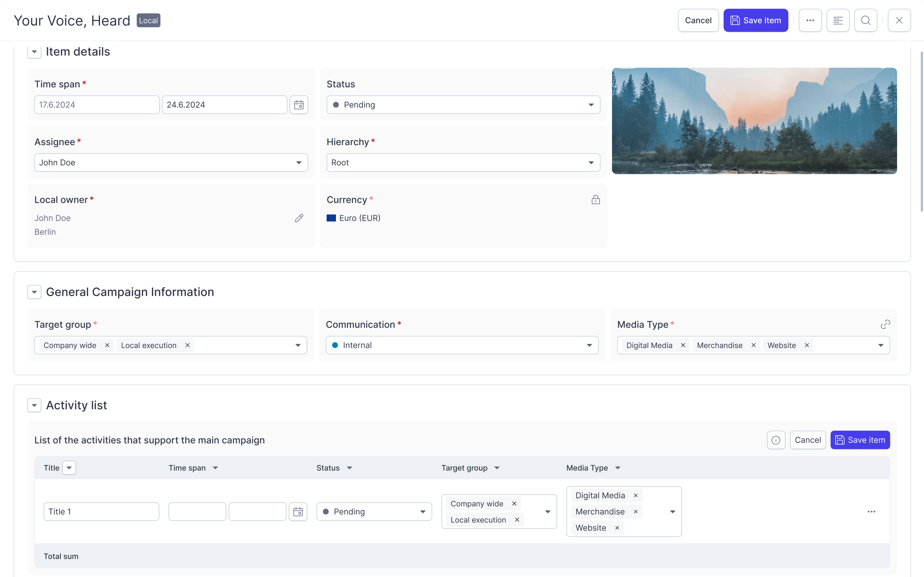The width and height of the screenshot is (924, 577).
Task: Click Save item in the Activity list
Action: (x=860, y=440)
